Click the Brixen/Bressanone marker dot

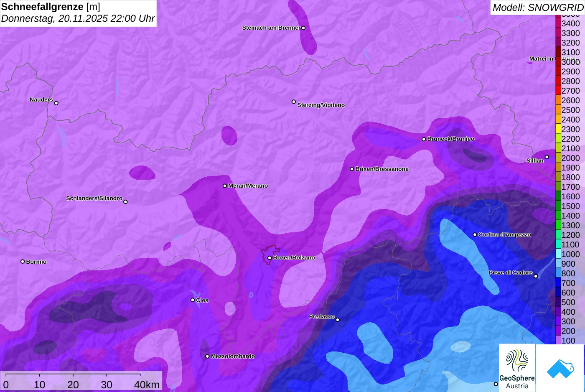tap(352, 169)
